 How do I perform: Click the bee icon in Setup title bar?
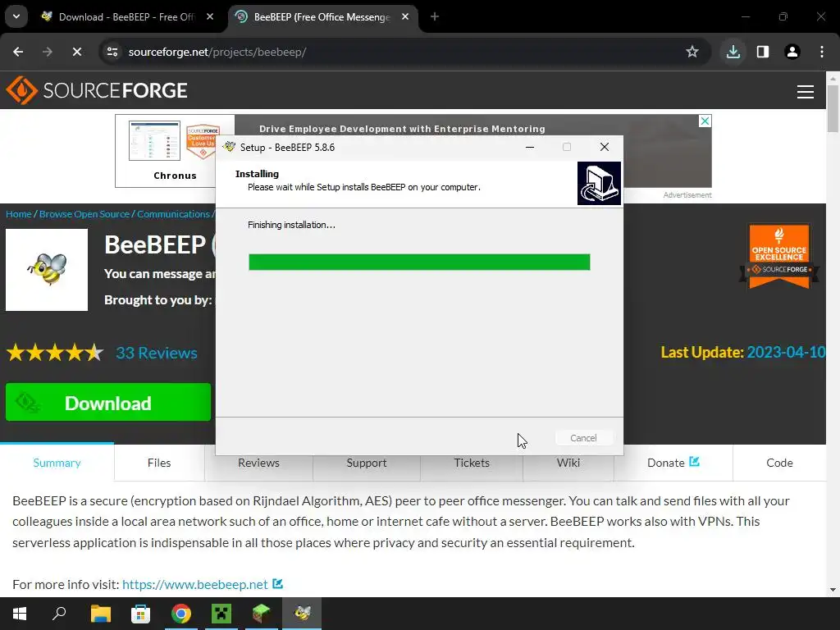[x=230, y=147]
